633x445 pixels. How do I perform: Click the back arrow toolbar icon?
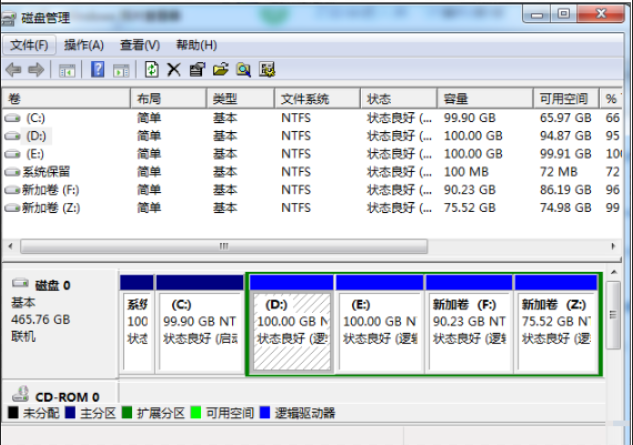point(13,69)
